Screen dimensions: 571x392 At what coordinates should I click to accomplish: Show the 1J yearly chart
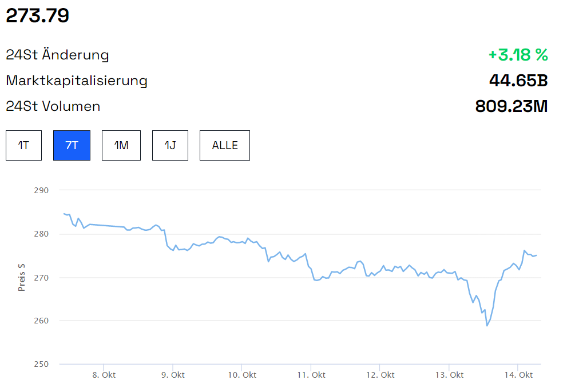[x=170, y=145]
